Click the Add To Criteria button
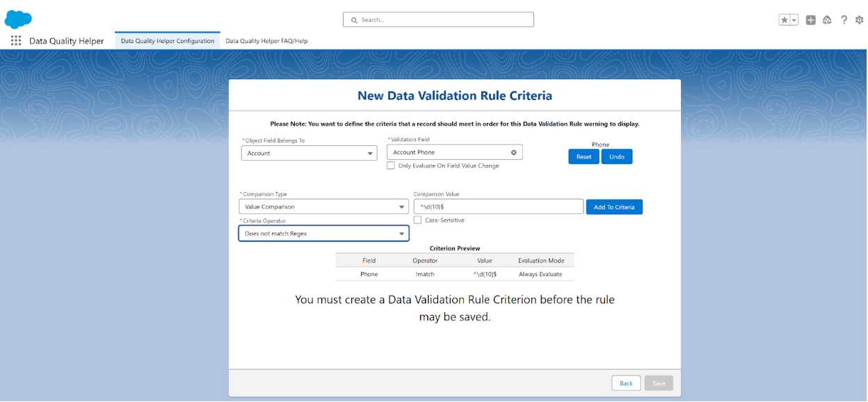Viewport: 868px width, 402px height. [613, 207]
